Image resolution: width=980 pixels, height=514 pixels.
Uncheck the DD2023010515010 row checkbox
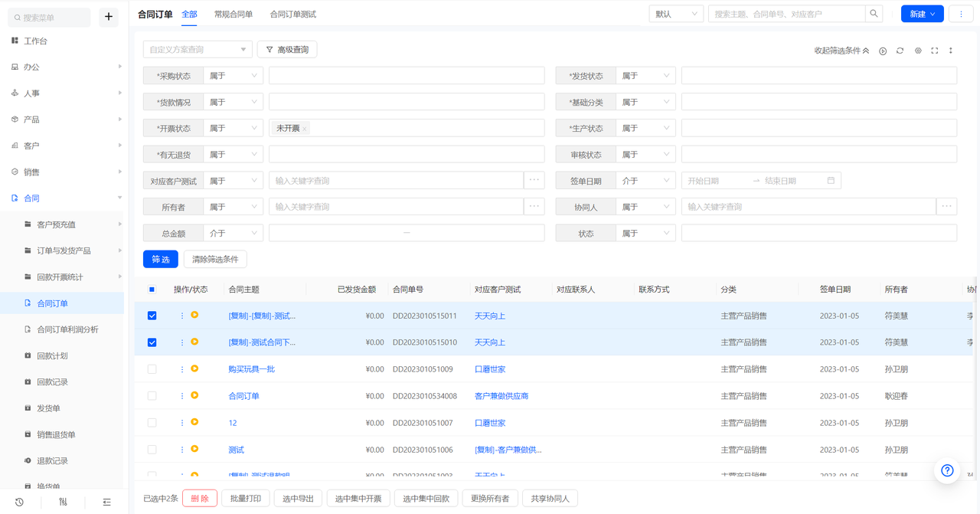click(152, 342)
